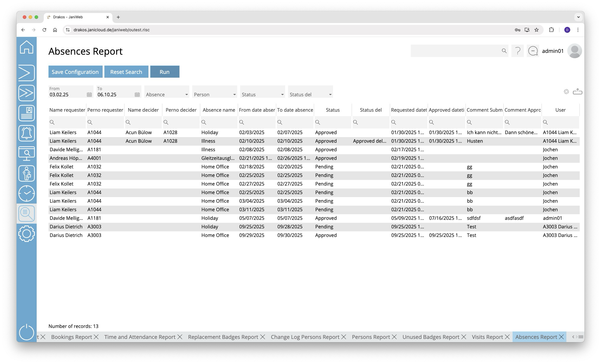Click the small column settings gear
The image size is (601, 364).
coord(566,92)
